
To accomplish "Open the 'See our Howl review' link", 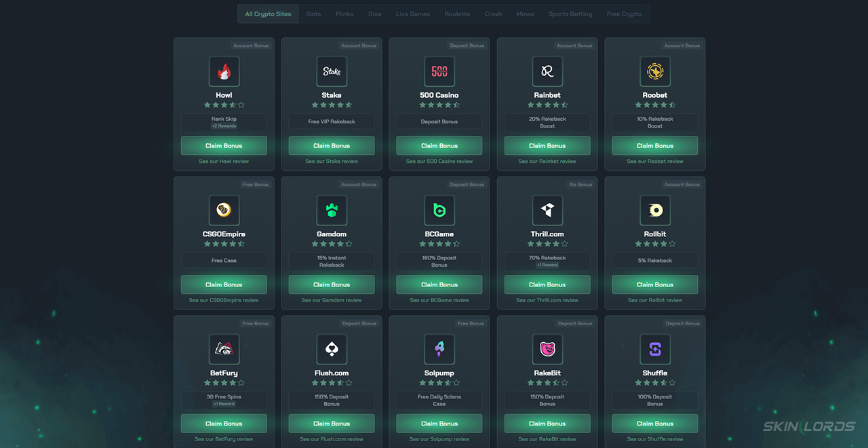I will [x=224, y=162].
